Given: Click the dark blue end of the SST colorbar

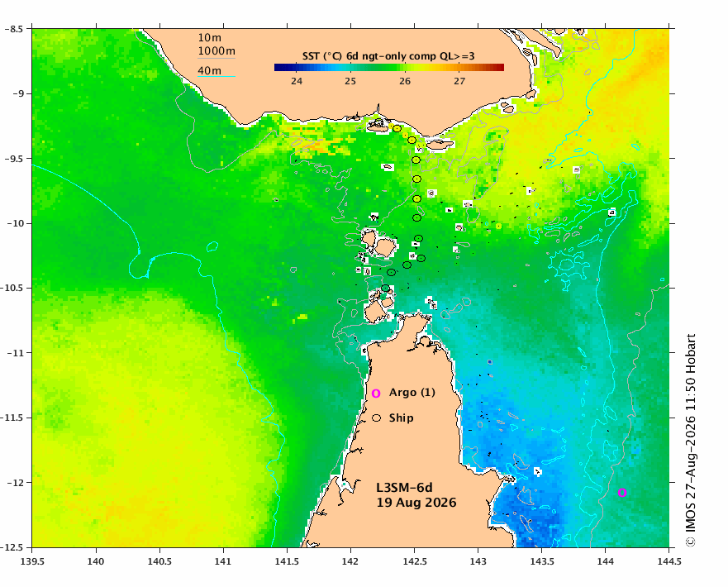Looking at the screenshot, I should click(279, 67).
